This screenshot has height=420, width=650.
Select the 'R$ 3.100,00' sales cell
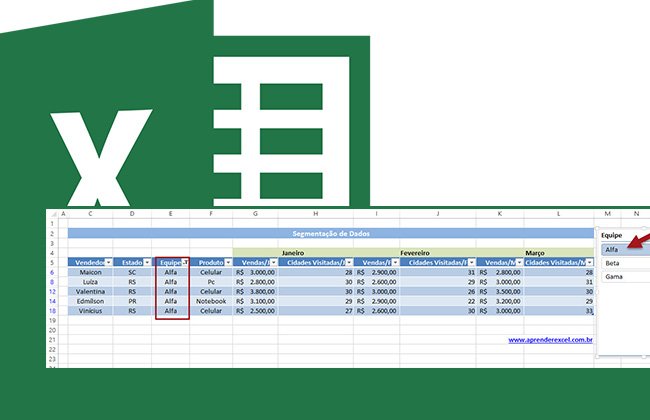[255, 301]
